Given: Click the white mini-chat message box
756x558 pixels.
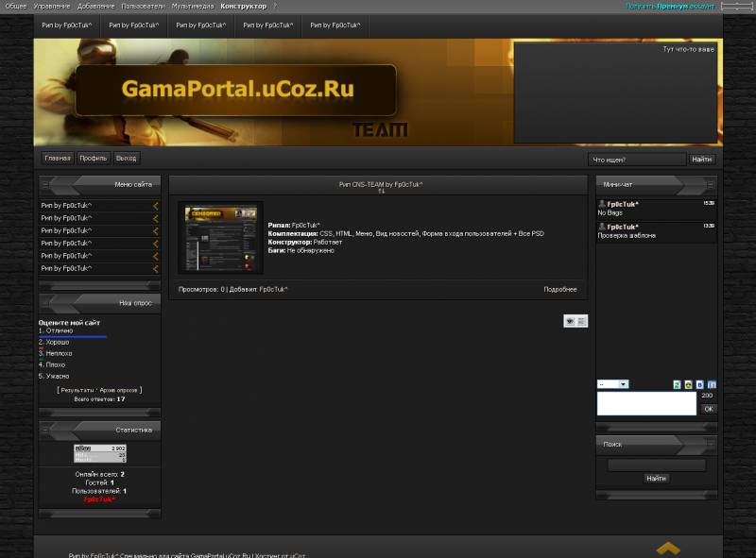Looking at the screenshot, I should [x=646, y=403].
